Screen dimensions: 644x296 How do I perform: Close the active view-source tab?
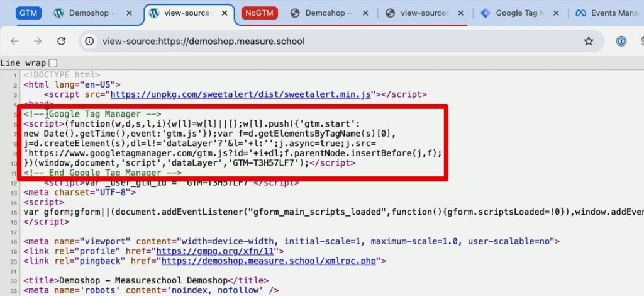225,13
